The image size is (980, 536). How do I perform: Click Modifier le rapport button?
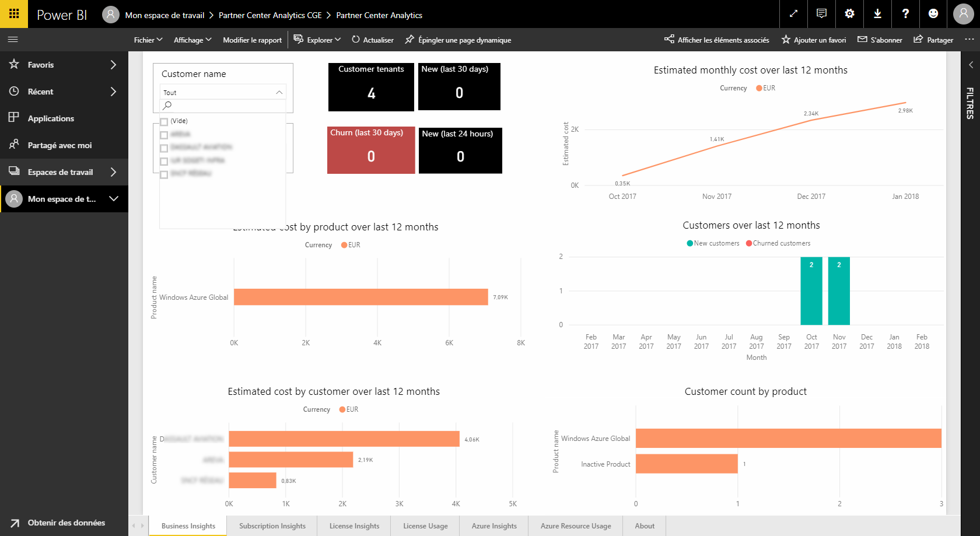252,40
